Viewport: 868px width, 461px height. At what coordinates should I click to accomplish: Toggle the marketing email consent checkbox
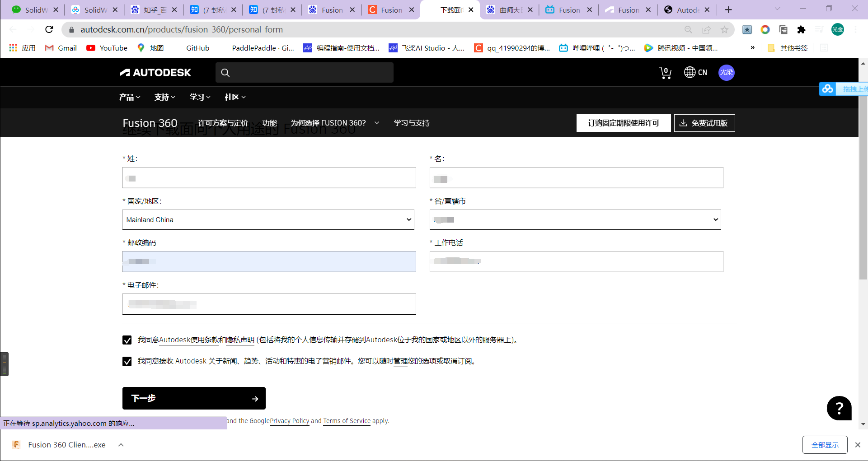coord(127,361)
